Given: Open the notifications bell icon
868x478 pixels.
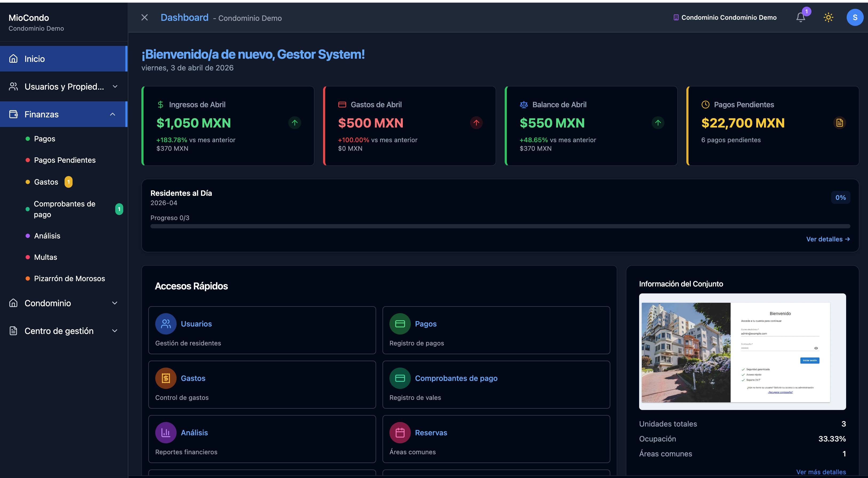Looking at the screenshot, I should coord(800,17).
